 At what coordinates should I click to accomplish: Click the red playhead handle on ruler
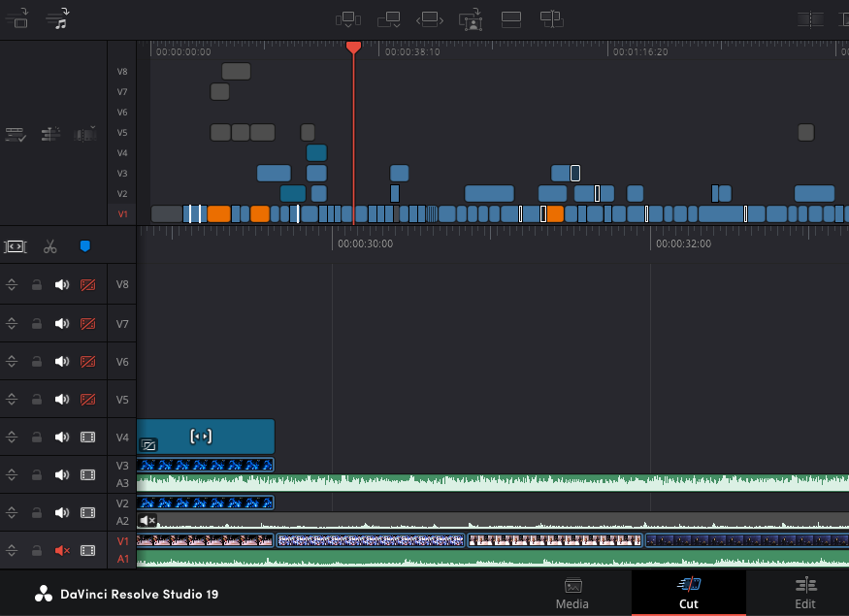353,48
